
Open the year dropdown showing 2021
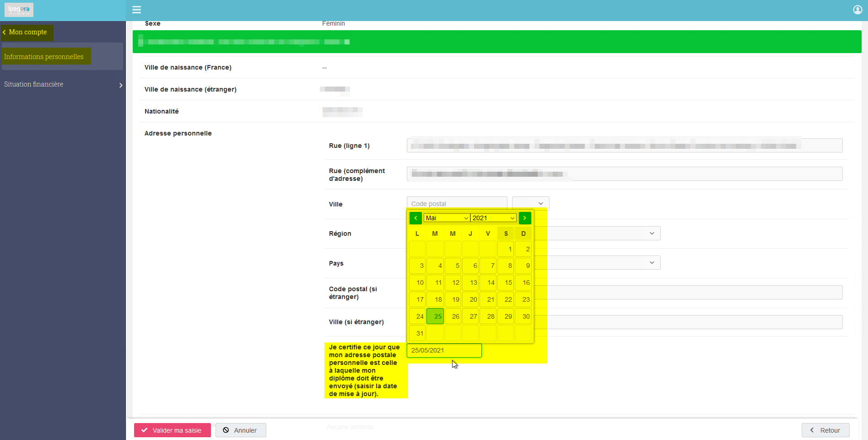tap(493, 218)
